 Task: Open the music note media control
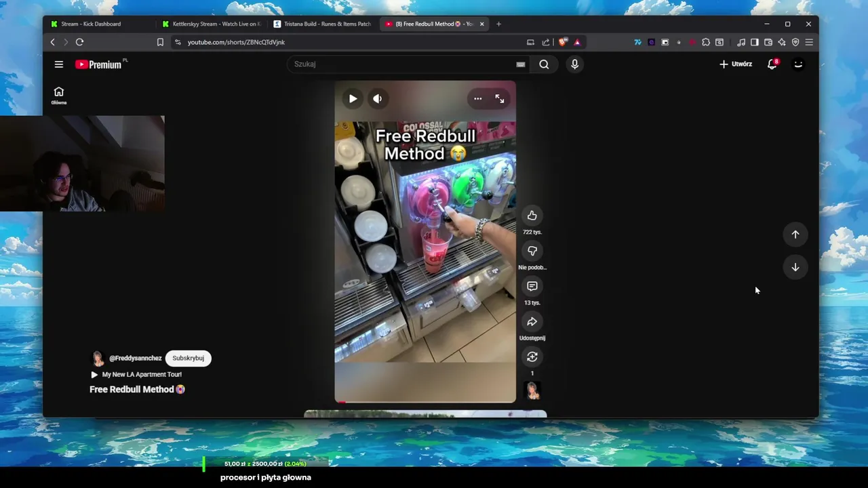pos(741,42)
